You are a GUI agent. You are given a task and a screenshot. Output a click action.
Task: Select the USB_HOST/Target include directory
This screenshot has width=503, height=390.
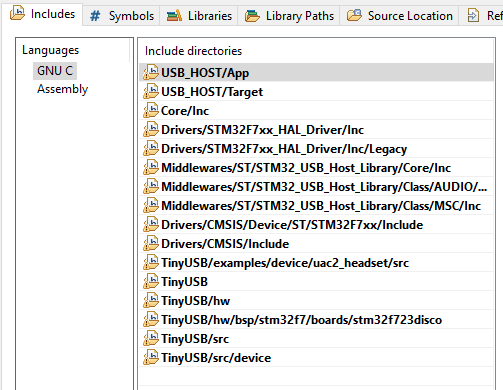[x=316, y=92]
